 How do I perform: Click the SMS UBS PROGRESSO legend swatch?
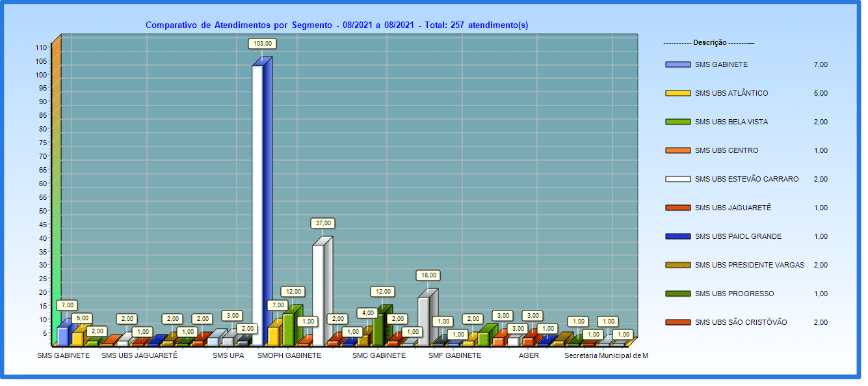677,294
